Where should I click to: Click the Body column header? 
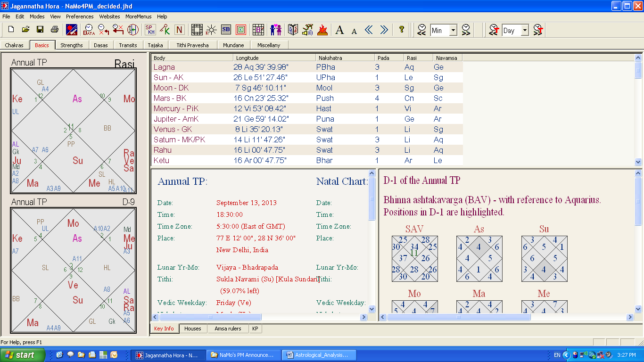(192, 58)
